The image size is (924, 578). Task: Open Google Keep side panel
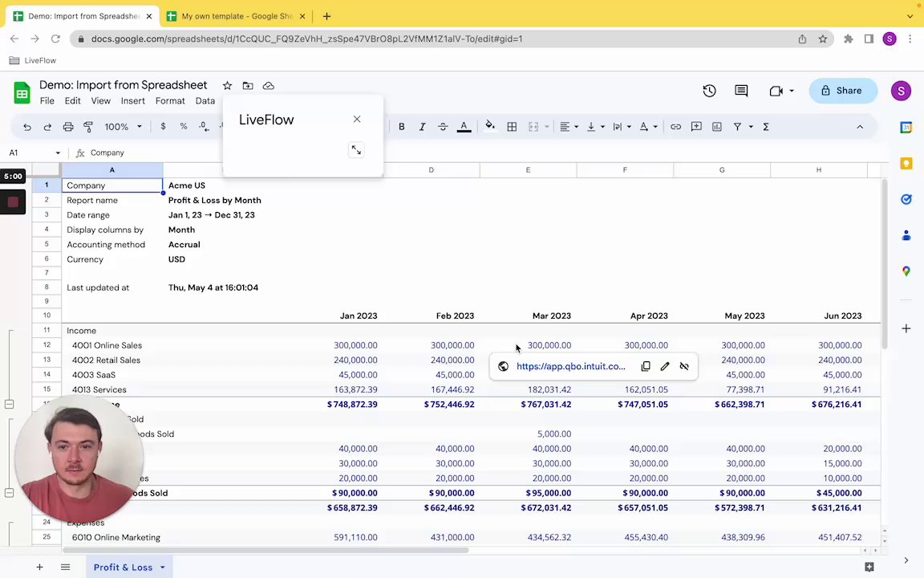click(x=906, y=164)
